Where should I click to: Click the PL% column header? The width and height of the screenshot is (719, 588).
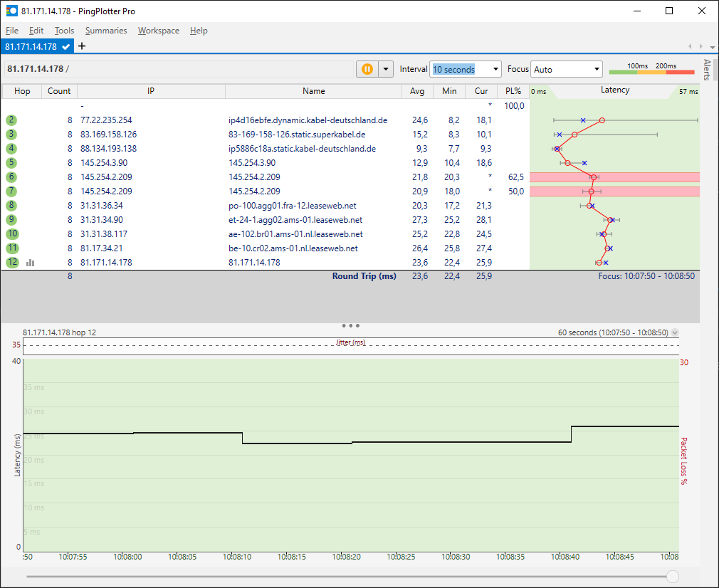point(513,91)
